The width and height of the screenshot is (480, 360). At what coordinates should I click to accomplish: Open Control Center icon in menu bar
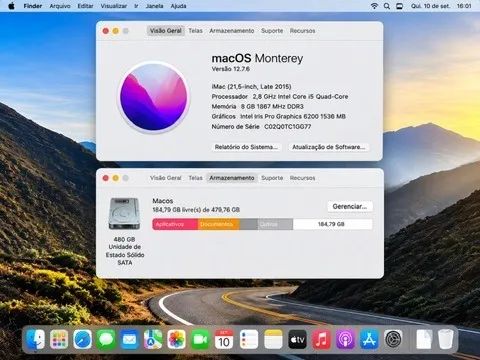(399, 6)
